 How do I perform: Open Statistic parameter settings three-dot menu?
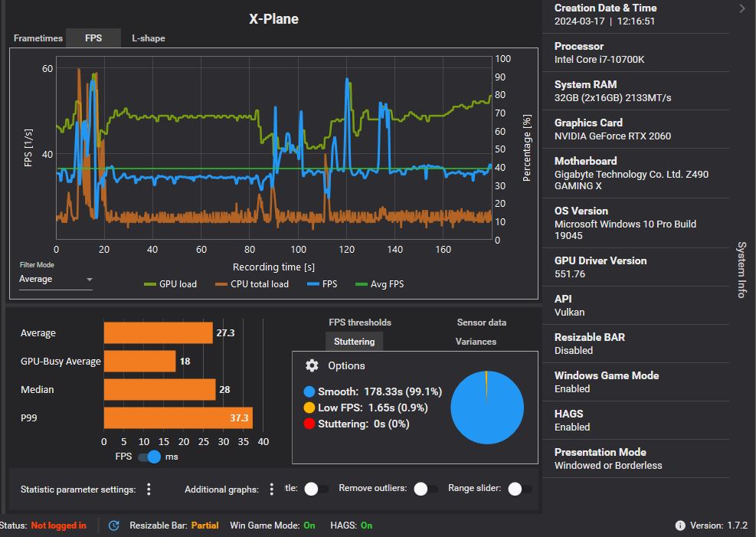click(x=149, y=490)
